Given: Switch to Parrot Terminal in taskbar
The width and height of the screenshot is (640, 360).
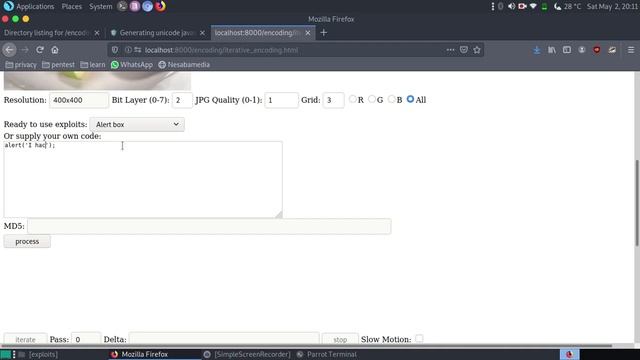Looking at the screenshot, I should (x=328, y=354).
